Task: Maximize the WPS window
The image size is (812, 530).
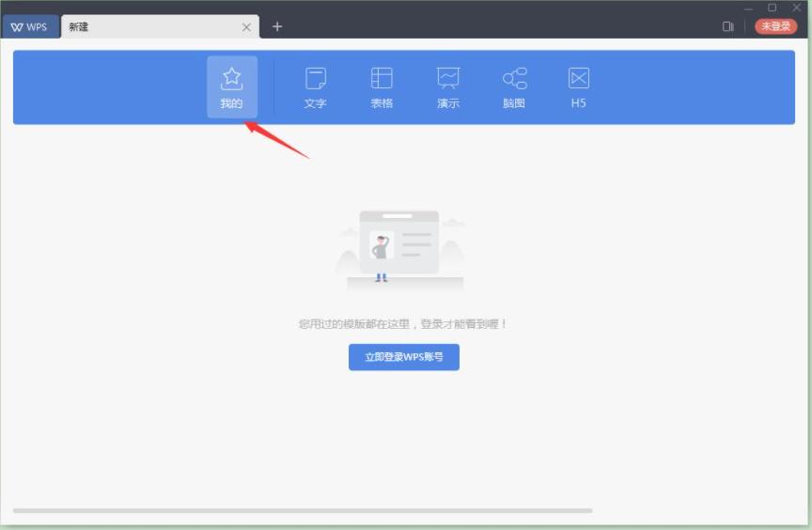Action: point(773,8)
